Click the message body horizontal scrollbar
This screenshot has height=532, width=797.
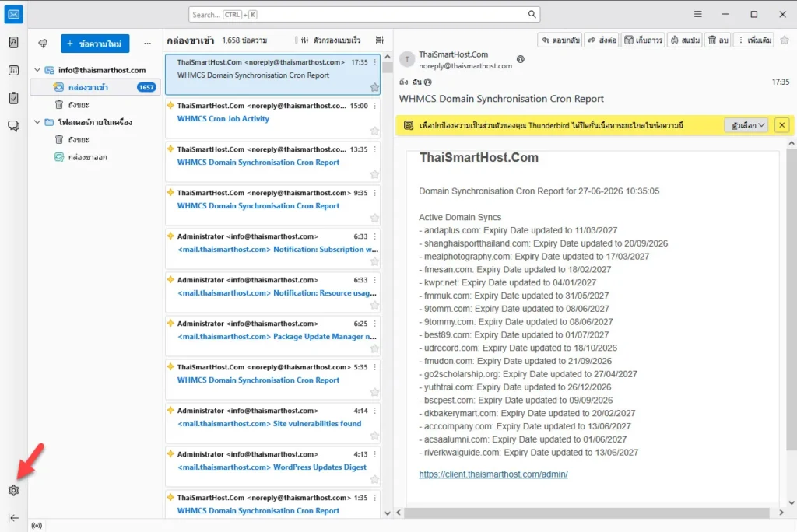587,513
